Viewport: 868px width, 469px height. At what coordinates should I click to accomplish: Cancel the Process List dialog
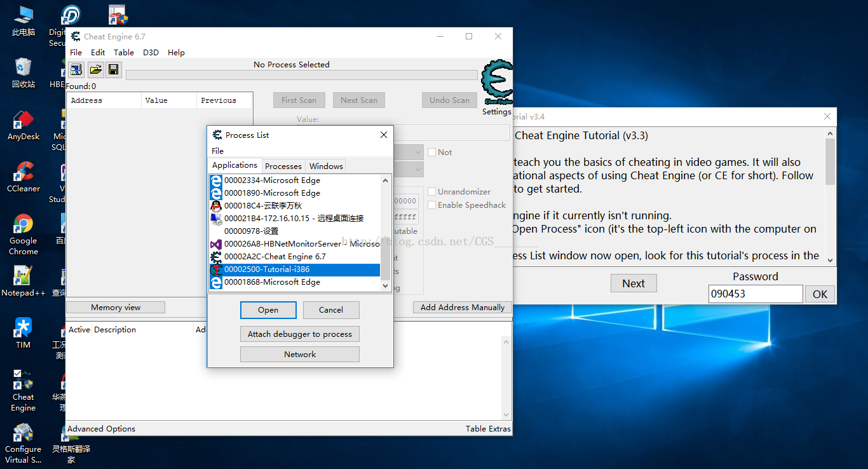coord(331,310)
